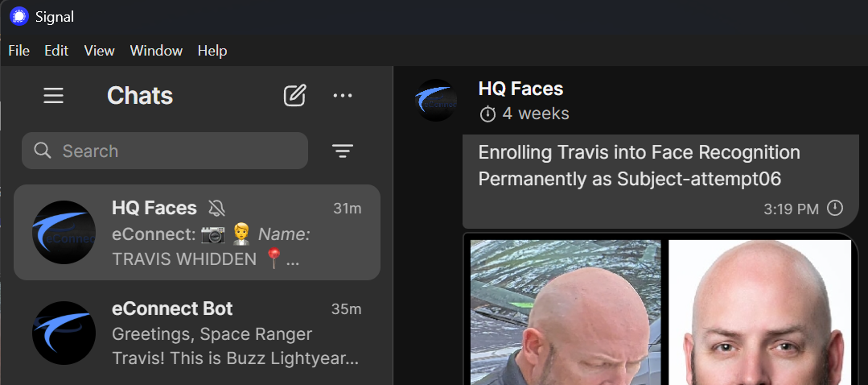Open the HQ Faces conversation

pyautogui.click(x=197, y=233)
